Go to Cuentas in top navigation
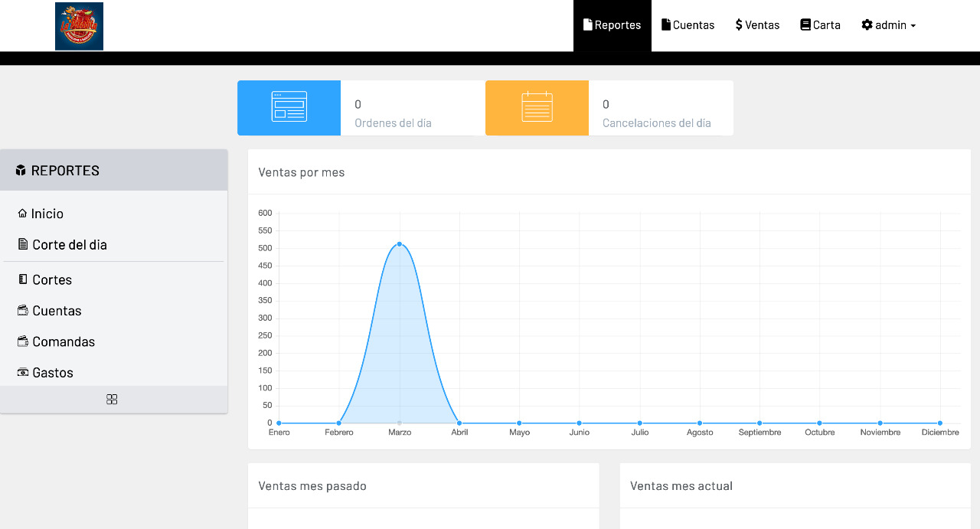The height and width of the screenshot is (529, 980). click(688, 25)
